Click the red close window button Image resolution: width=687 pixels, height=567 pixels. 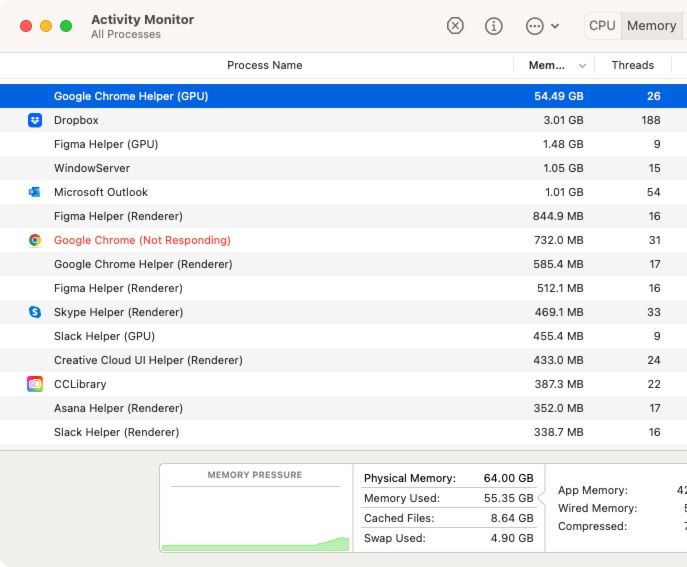26,26
